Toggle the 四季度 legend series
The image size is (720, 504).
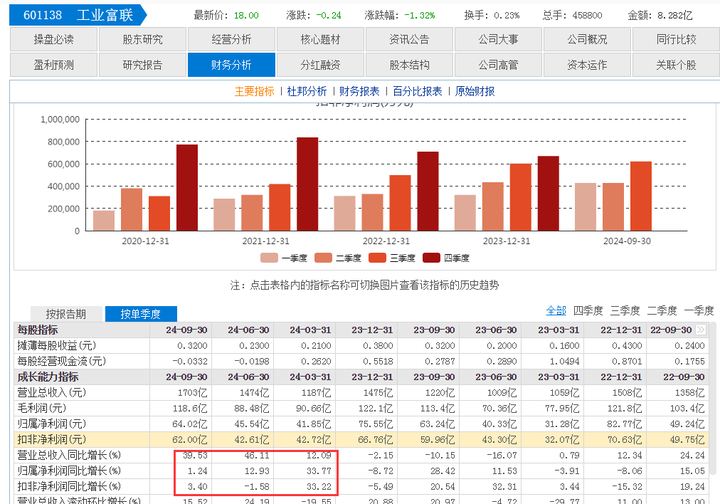pyautogui.click(x=446, y=258)
